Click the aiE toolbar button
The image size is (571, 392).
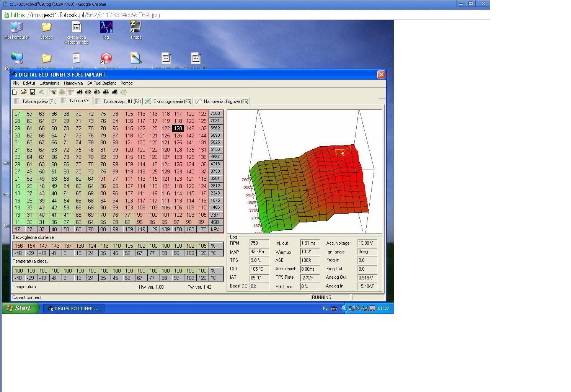pyautogui.click(x=114, y=92)
